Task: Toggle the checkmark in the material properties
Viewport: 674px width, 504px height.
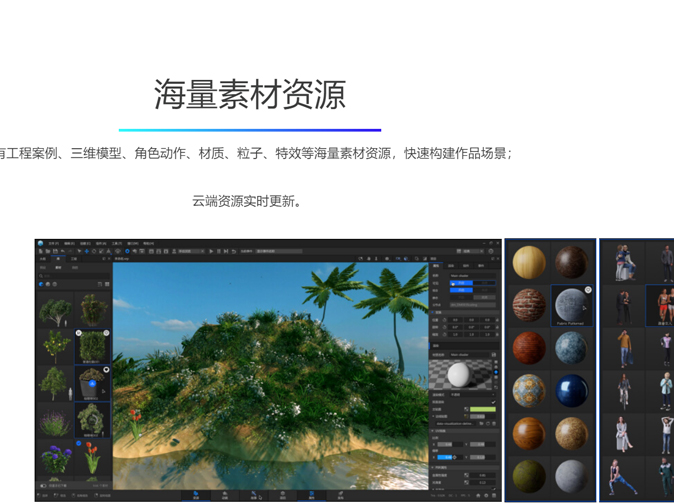Action: [x=493, y=401]
